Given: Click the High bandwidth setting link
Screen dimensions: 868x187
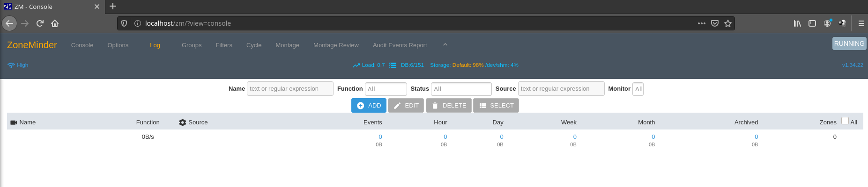Looking at the screenshot, I should click(22, 65).
